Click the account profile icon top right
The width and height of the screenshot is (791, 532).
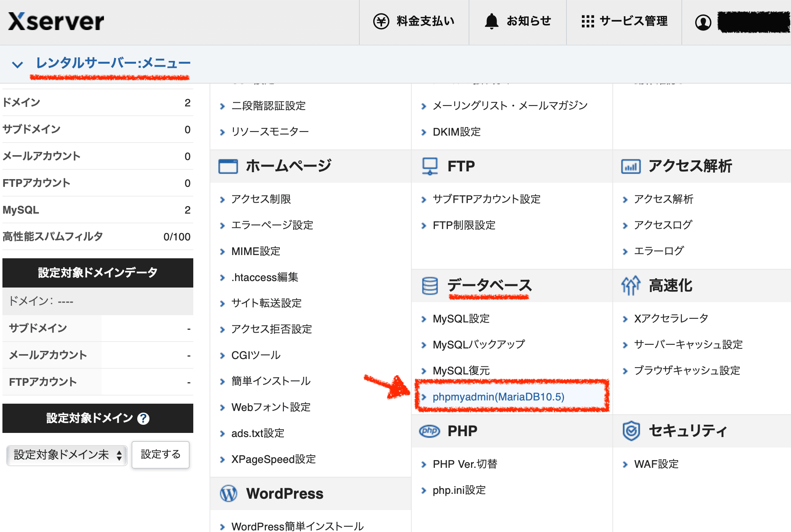(x=704, y=22)
